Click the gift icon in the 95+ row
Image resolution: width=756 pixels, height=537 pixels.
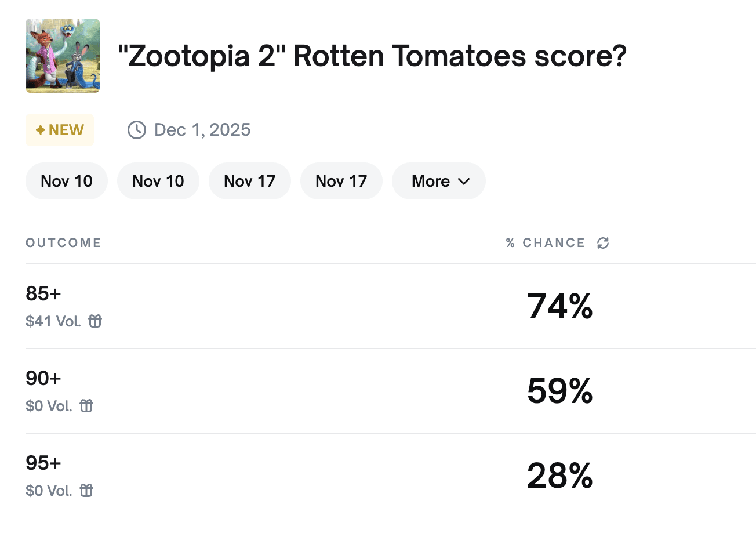pyautogui.click(x=86, y=491)
